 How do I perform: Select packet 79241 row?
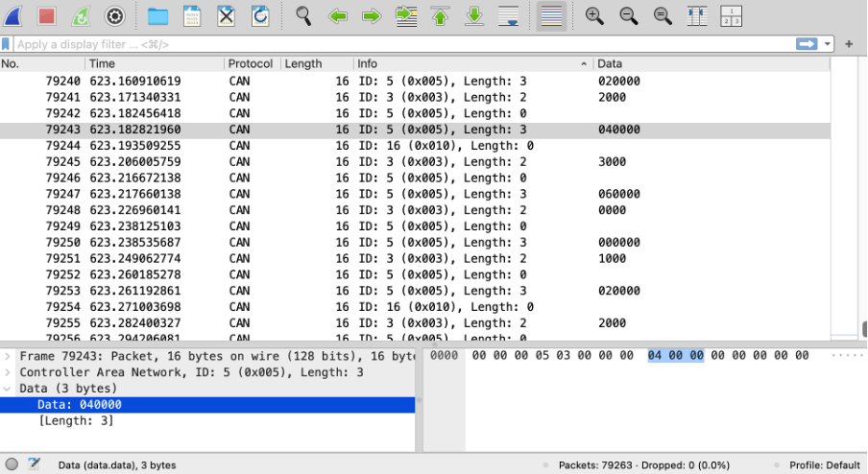pyautogui.click(x=415, y=97)
